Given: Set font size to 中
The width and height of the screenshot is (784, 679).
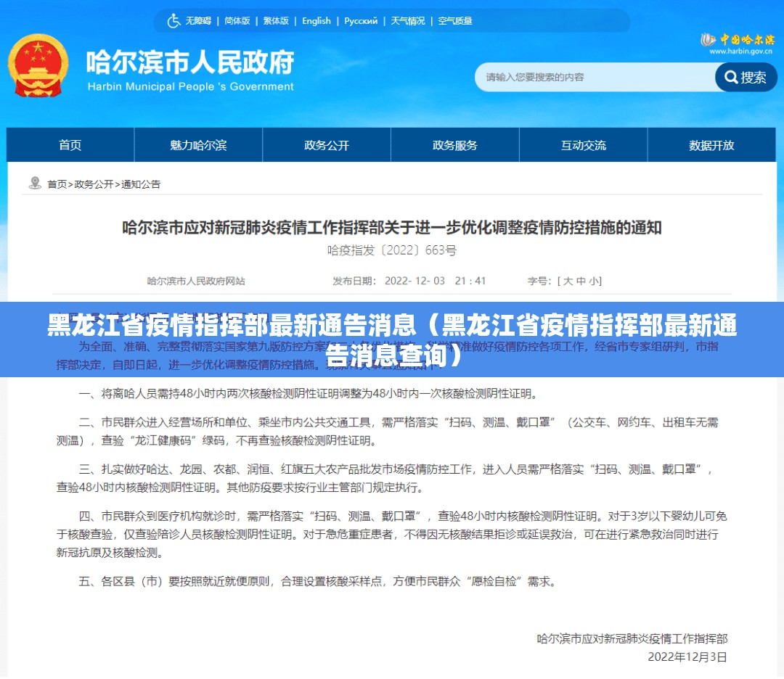Looking at the screenshot, I should click(x=581, y=281).
